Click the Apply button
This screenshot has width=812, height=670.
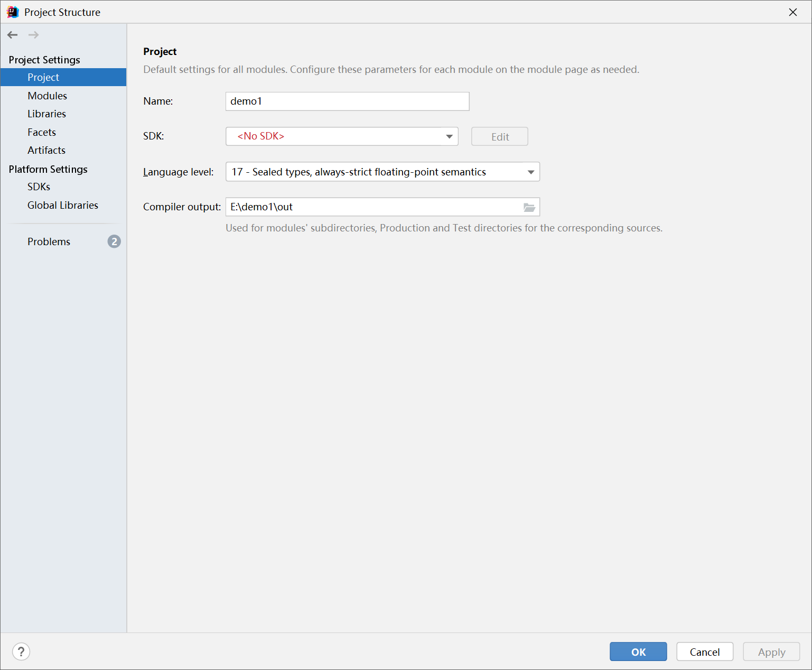pos(771,652)
